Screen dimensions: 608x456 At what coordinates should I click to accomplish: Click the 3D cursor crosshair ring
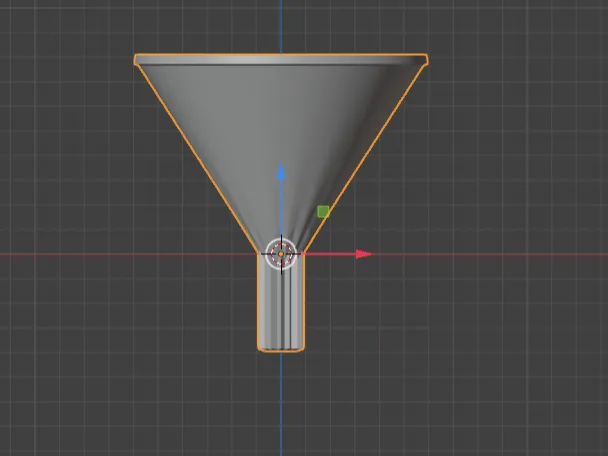pyautogui.click(x=281, y=254)
